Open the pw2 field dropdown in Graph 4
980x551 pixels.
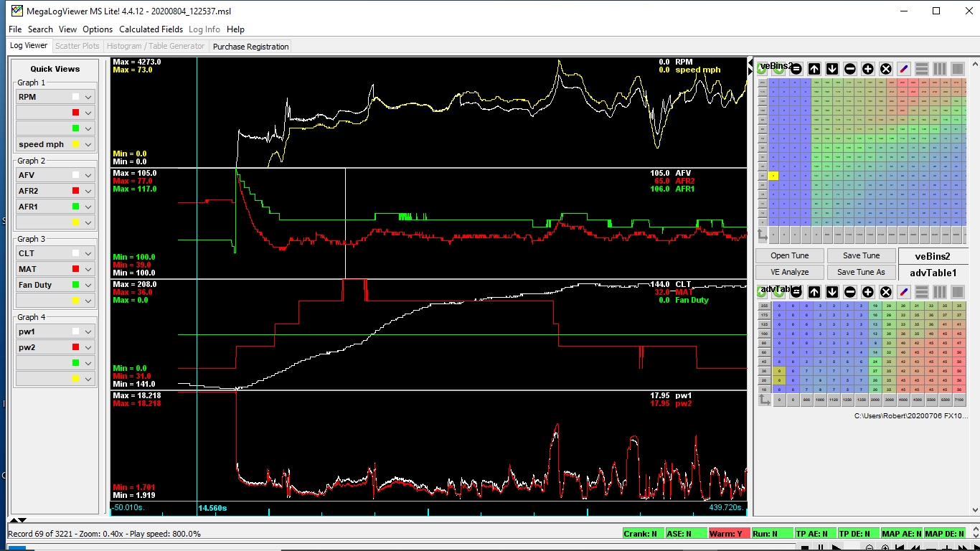(88, 347)
